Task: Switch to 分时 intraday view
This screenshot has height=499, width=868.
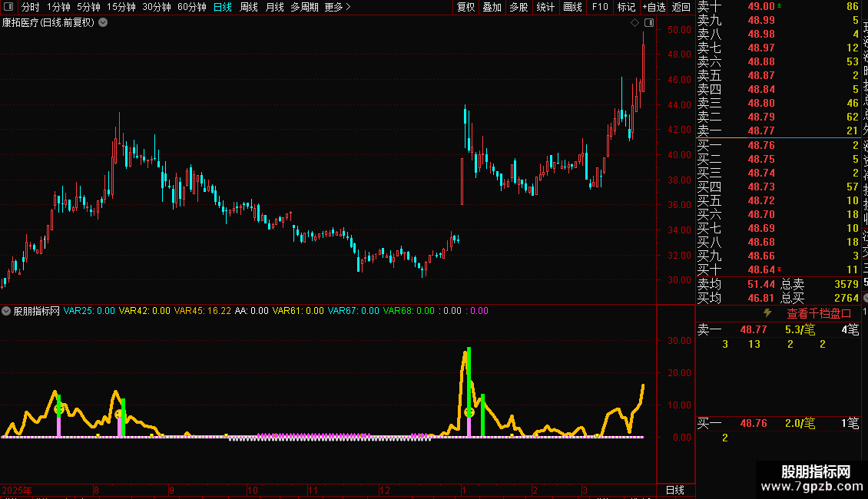Action: tap(31, 7)
